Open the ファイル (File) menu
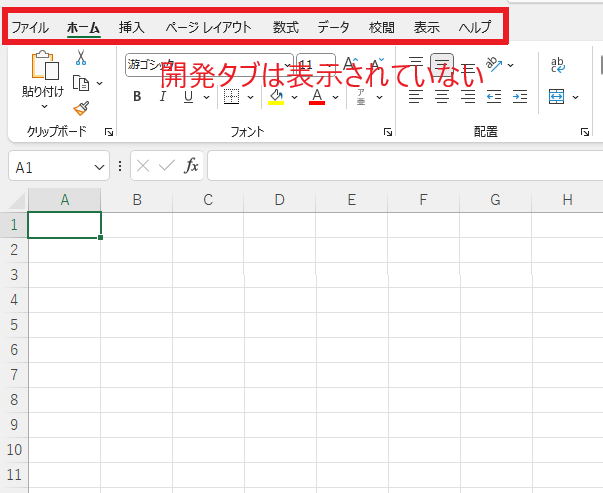The height and width of the screenshot is (493, 603). coord(30,27)
